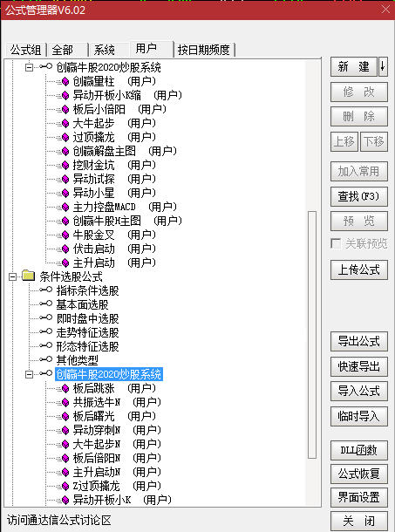Select the formula icon beside 大牛起步N
This screenshot has height=532, width=395.
[65, 444]
